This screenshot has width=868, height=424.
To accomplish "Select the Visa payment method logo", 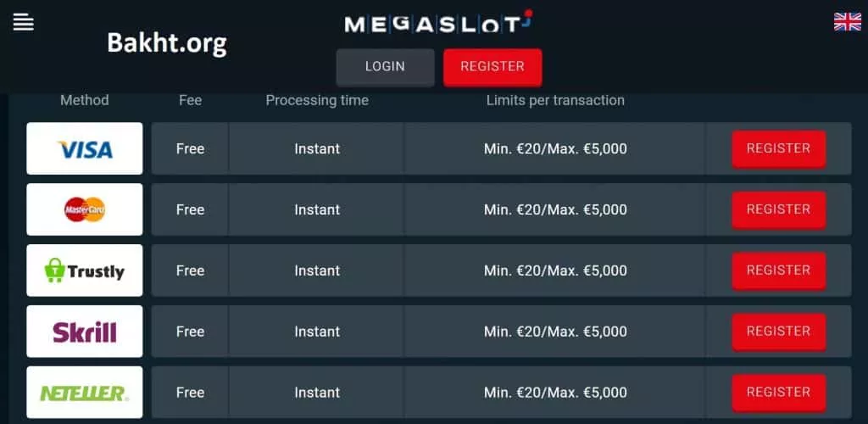I will [85, 149].
